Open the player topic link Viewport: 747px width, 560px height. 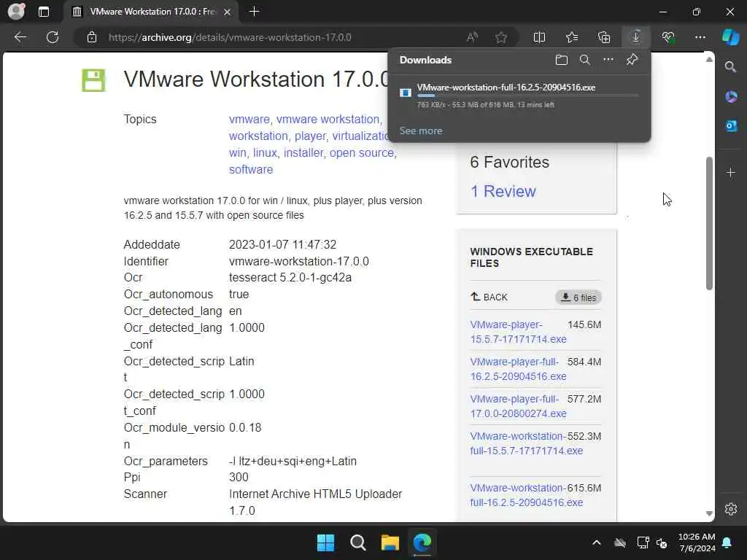tap(309, 136)
